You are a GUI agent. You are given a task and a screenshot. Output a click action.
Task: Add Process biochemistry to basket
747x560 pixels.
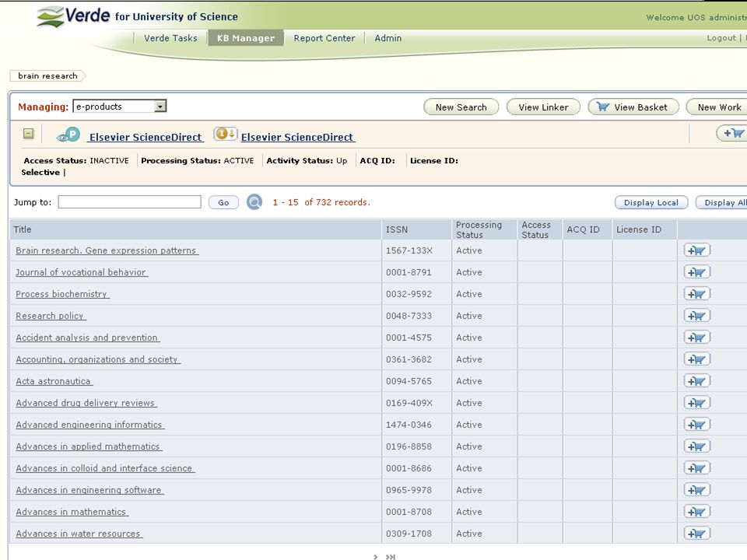point(697,294)
